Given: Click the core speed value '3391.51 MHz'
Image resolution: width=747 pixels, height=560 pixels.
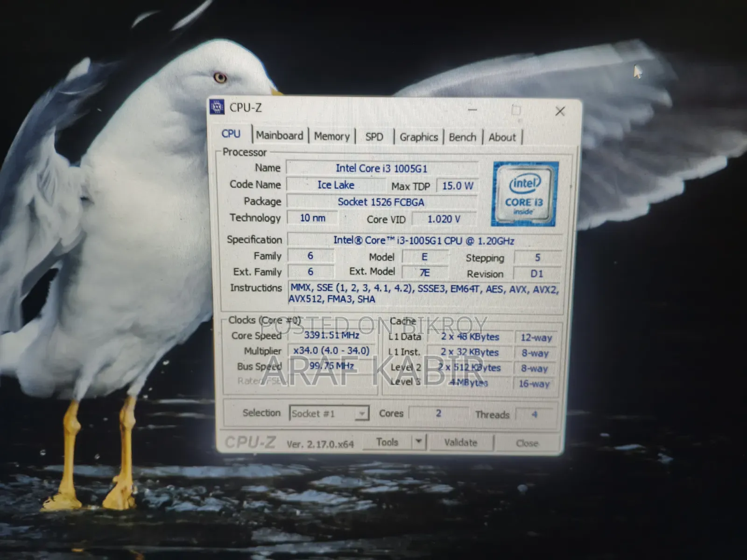Looking at the screenshot, I should pos(331,335).
